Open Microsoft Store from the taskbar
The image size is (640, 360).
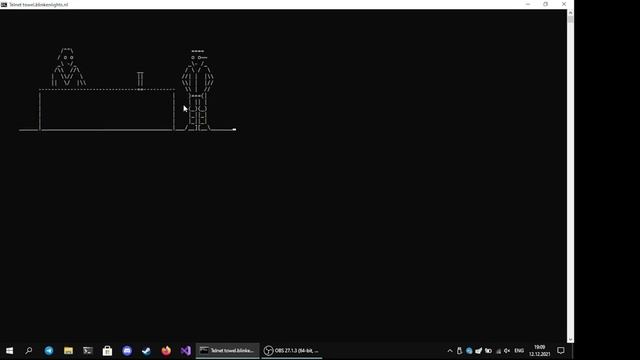pyautogui.click(x=107, y=351)
